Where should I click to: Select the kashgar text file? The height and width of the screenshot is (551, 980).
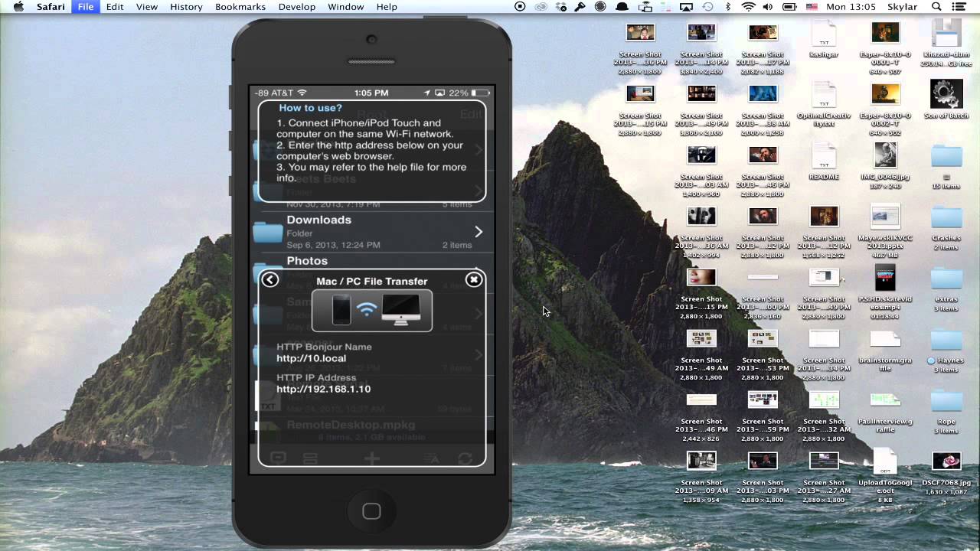(x=824, y=33)
